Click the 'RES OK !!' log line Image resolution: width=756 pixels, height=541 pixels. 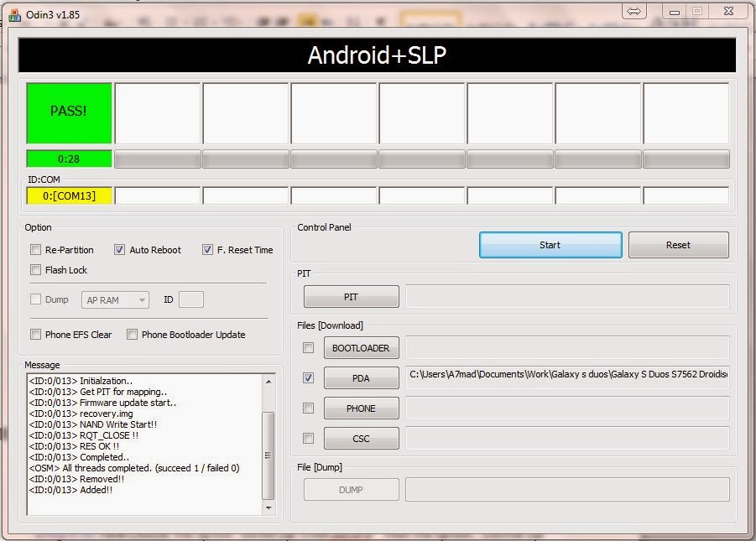[x=74, y=446]
